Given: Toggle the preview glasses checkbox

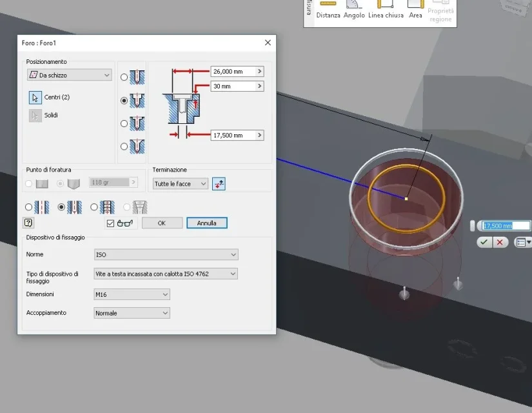Looking at the screenshot, I should coord(110,223).
